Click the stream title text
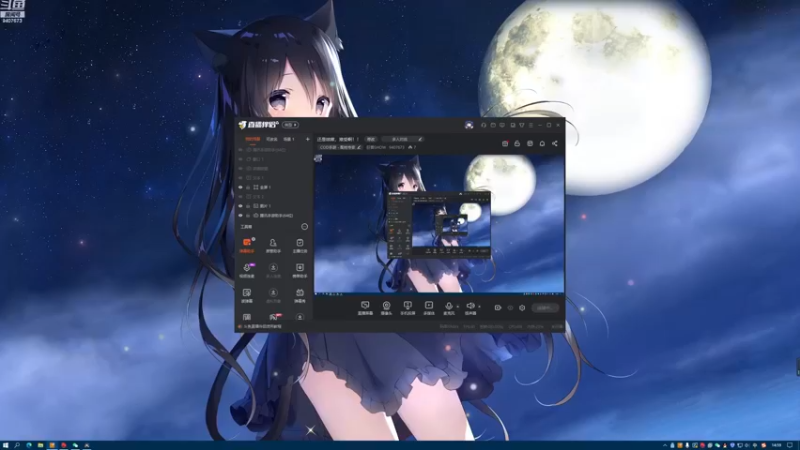This screenshot has width=800, height=450. pos(338,139)
